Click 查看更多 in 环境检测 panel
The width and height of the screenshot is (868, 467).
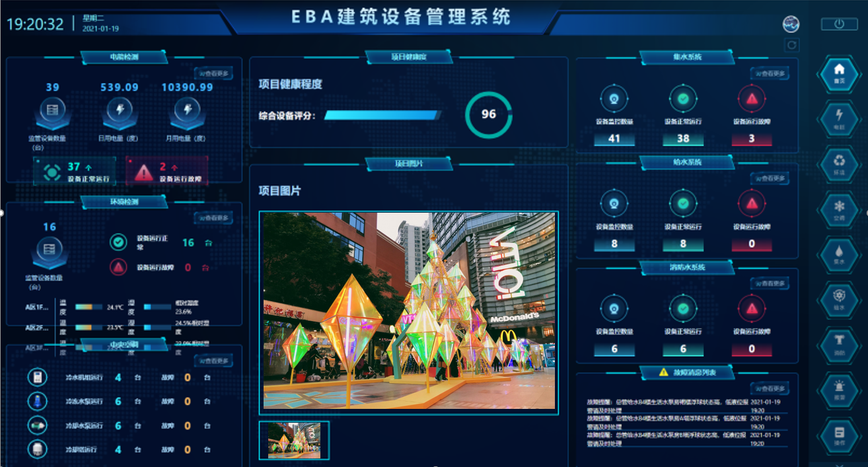coord(213,218)
